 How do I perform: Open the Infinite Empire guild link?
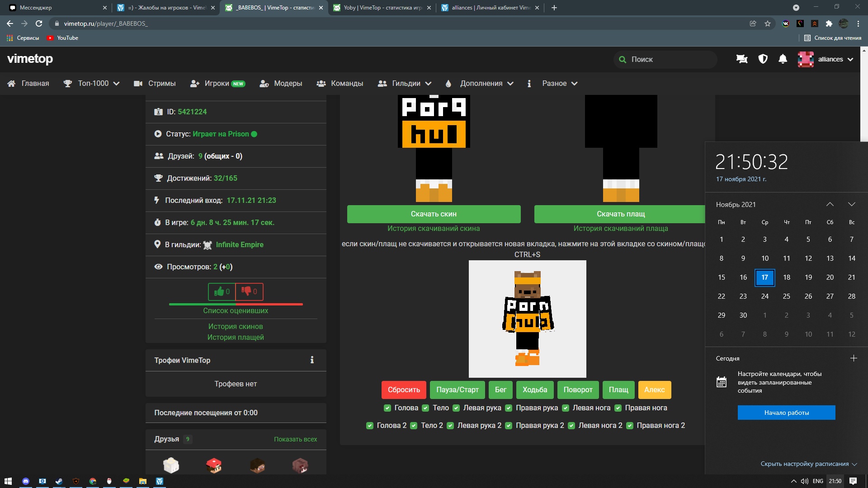point(240,244)
